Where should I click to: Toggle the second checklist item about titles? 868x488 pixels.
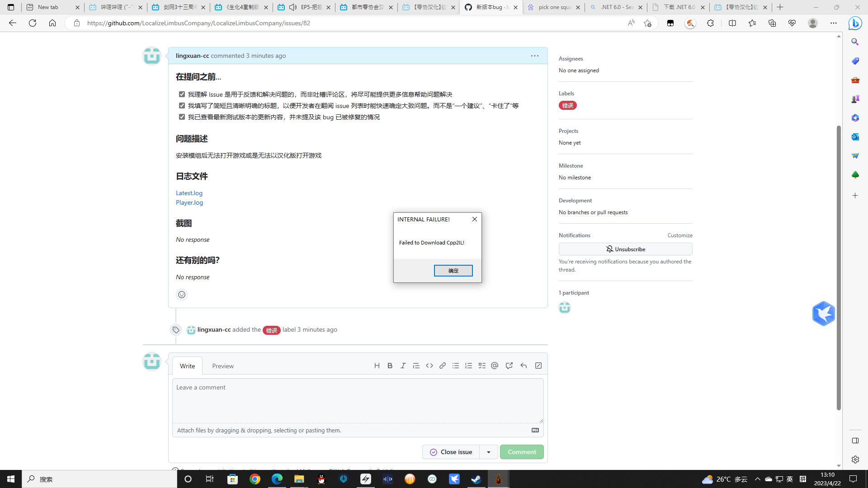click(182, 105)
